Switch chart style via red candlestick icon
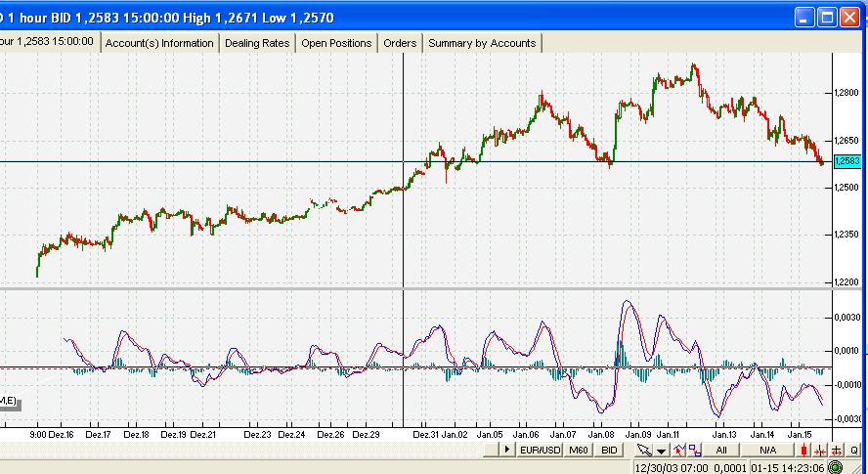The width and height of the screenshot is (868, 474). point(803,450)
